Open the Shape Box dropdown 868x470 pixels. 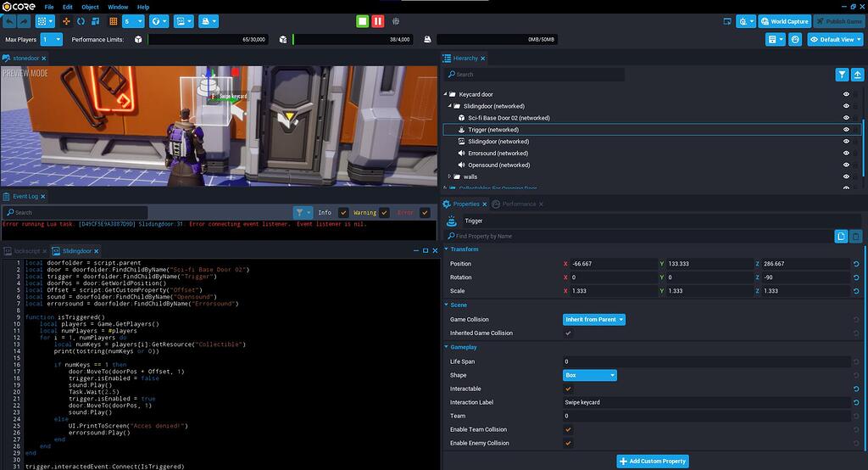click(590, 375)
